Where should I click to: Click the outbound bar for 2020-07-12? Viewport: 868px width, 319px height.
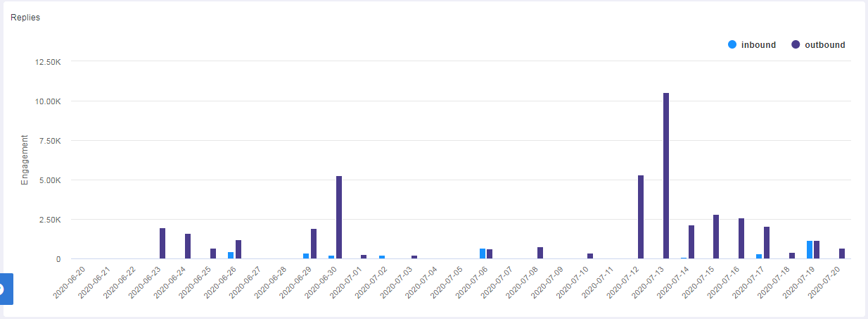coord(641,217)
